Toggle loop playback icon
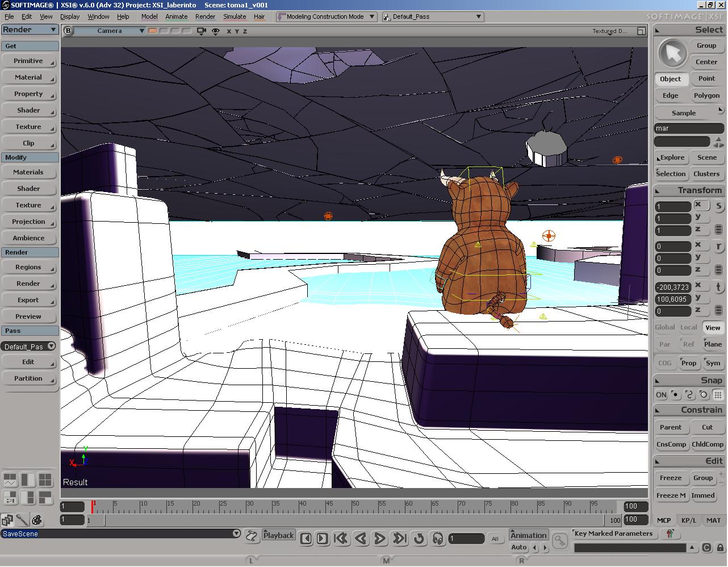 tap(419, 538)
